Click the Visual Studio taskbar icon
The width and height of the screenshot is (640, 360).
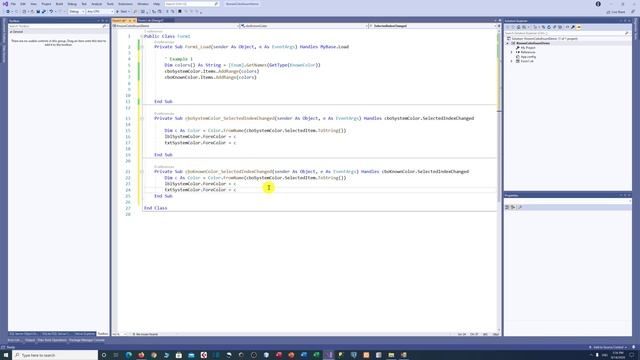pyautogui.click(x=329, y=355)
